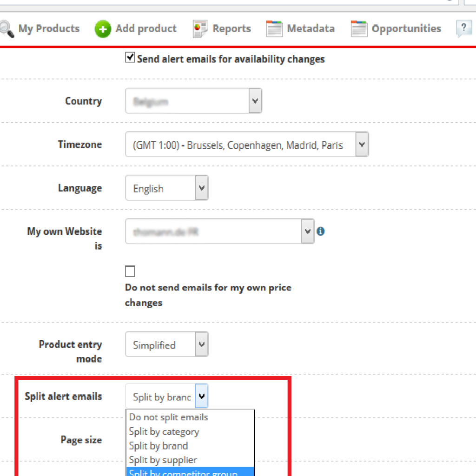This screenshot has height=476, width=476.
Task: Expand the Timezone selector
Action: 362,144
